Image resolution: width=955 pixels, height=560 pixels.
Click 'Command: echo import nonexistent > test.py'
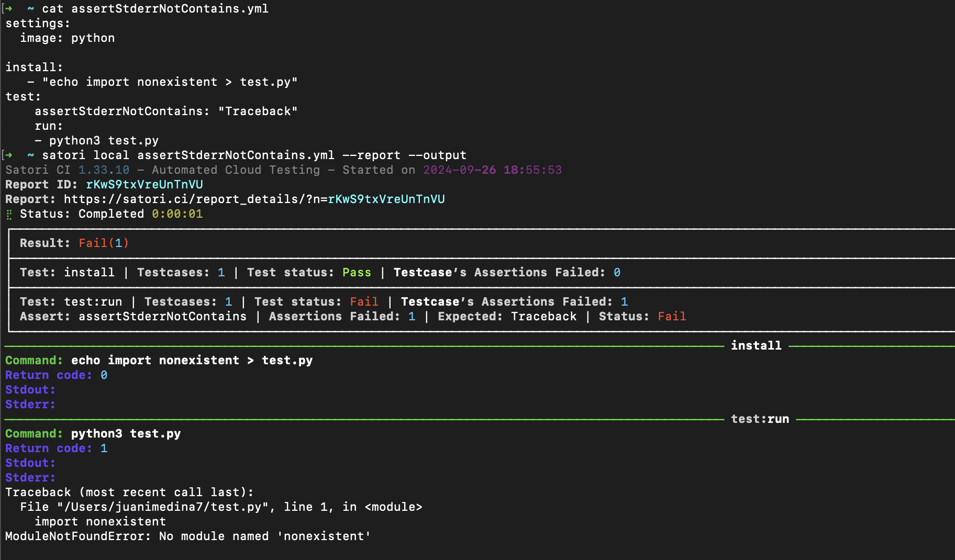tap(159, 361)
